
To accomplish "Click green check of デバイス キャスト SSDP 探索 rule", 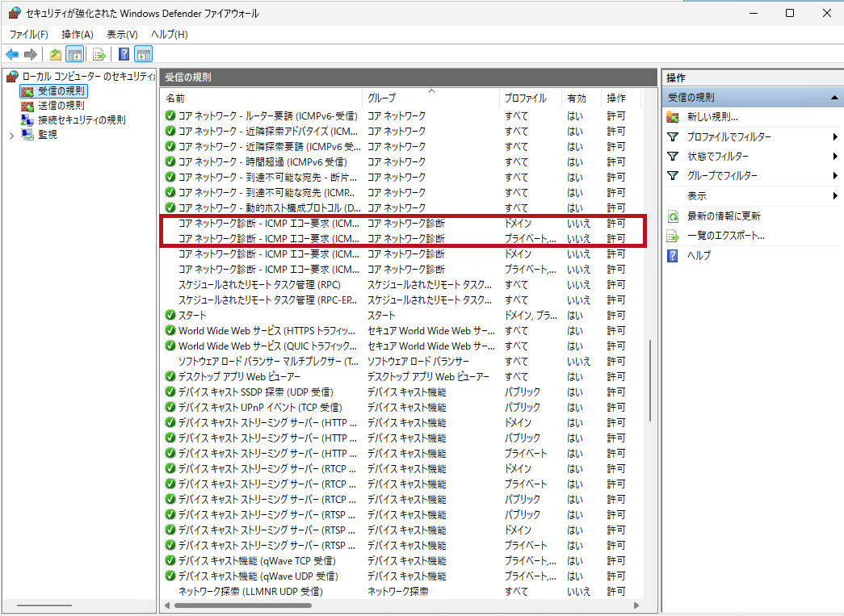I will (x=170, y=392).
